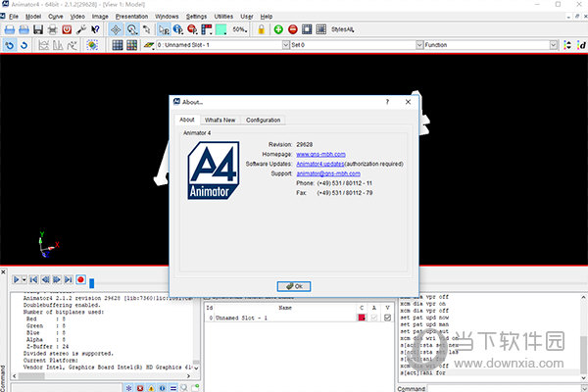
Task: Click the save floppy disk icon
Action: 38,29
